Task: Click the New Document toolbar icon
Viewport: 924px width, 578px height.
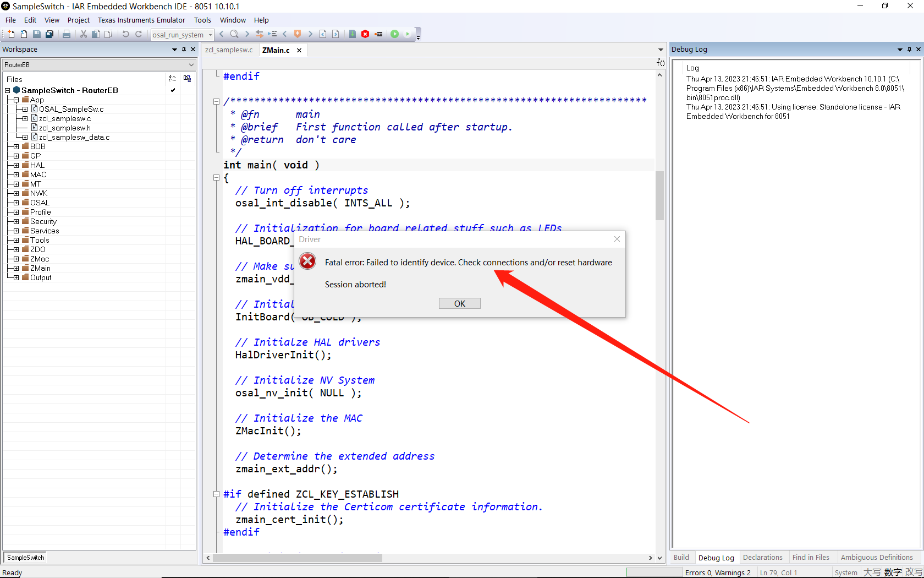Action: point(11,34)
